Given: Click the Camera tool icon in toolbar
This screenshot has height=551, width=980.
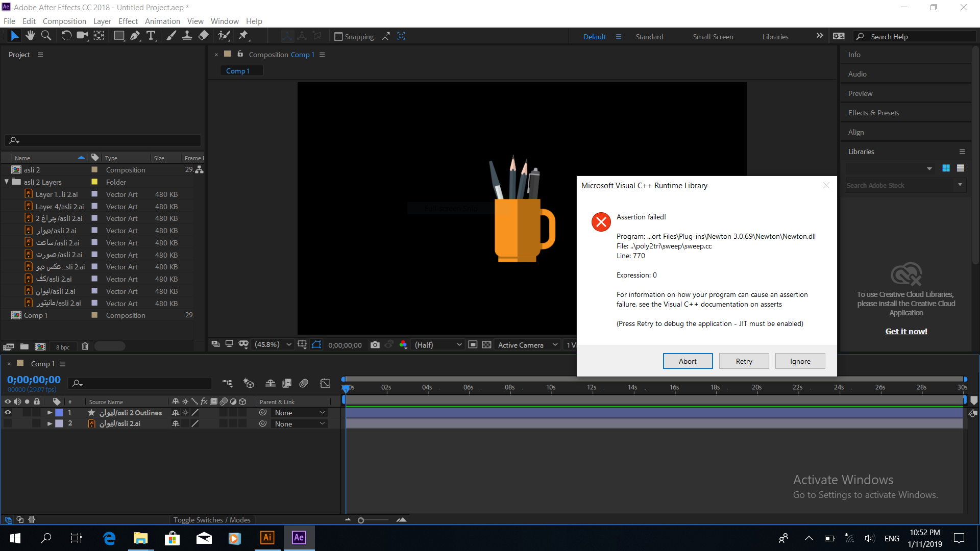Looking at the screenshot, I should [82, 36].
